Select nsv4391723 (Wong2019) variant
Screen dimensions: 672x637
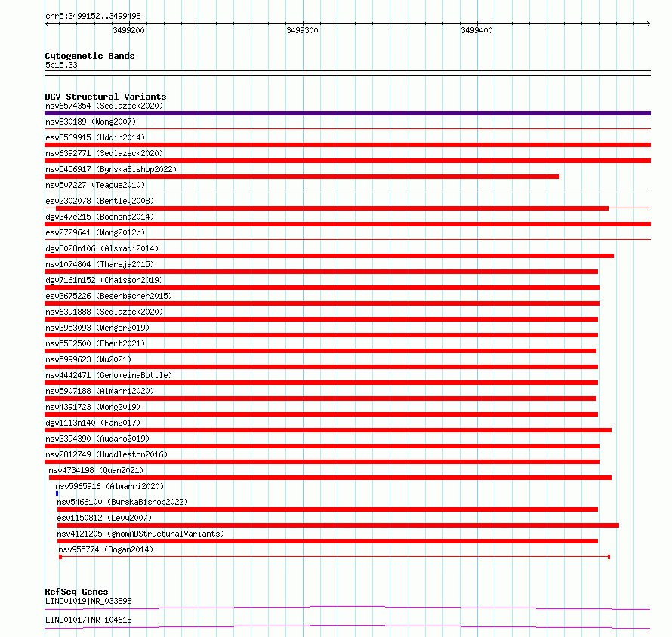(x=93, y=407)
